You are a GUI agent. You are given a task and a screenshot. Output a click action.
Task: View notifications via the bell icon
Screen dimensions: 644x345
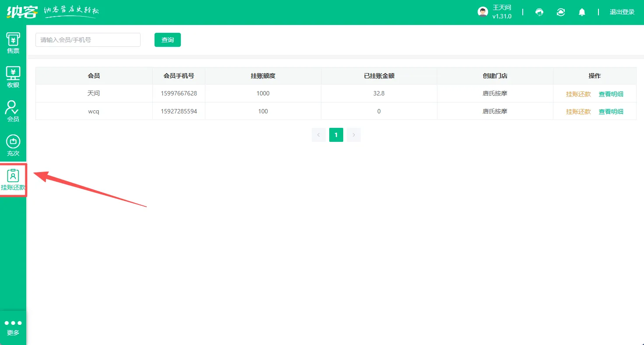[x=582, y=12]
